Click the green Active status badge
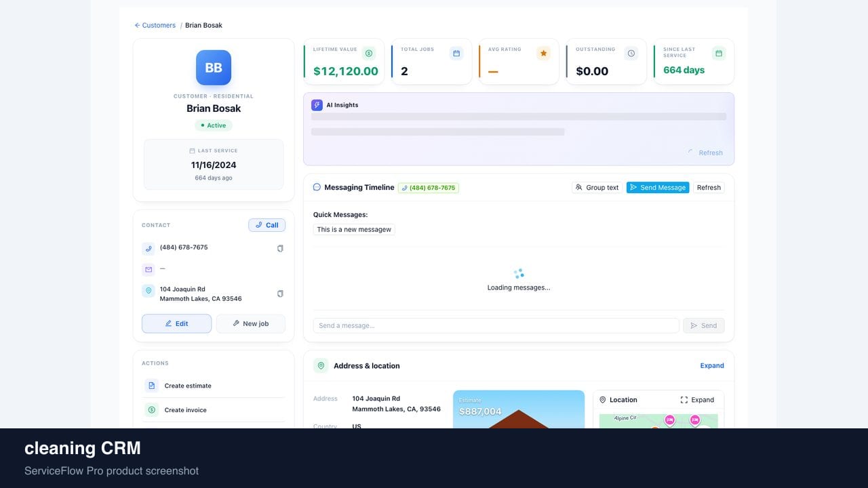The height and width of the screenshot is (488, 868). [x=214, y=125]
